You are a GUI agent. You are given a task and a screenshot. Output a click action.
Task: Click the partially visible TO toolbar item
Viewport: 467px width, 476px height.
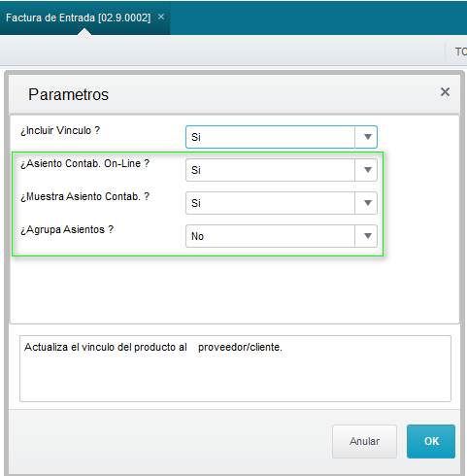click(x=461, y=51)
